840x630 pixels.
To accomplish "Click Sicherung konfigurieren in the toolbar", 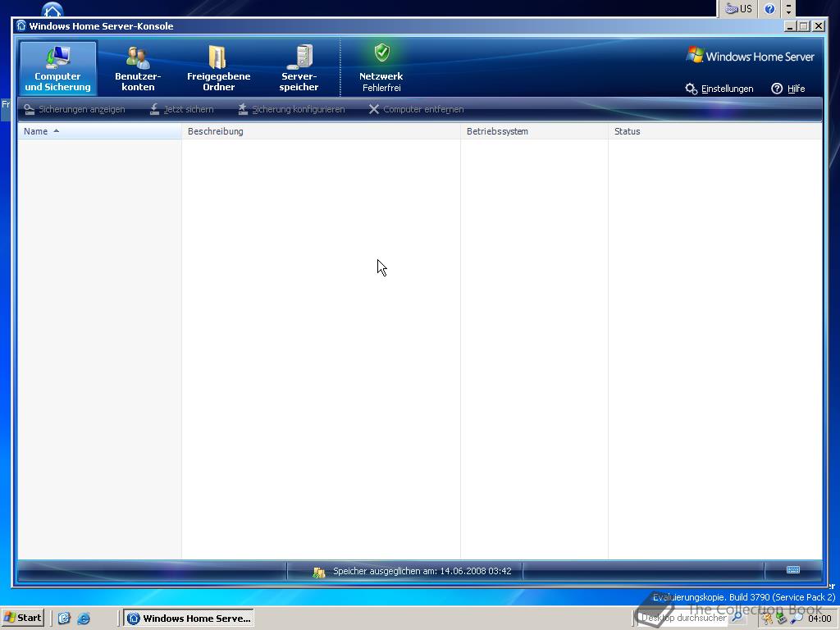I will click(291, 109).
